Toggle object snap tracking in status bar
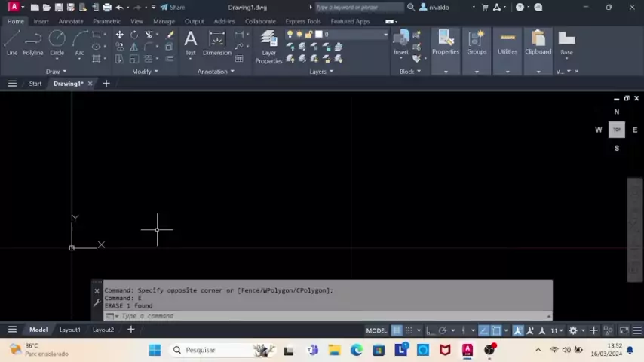 coord(483,330)
